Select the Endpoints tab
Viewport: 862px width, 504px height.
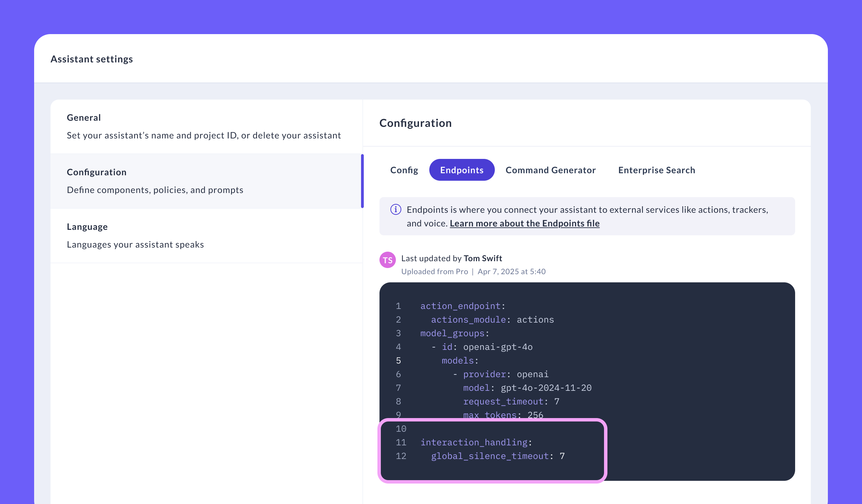click(x=461, y=170)
